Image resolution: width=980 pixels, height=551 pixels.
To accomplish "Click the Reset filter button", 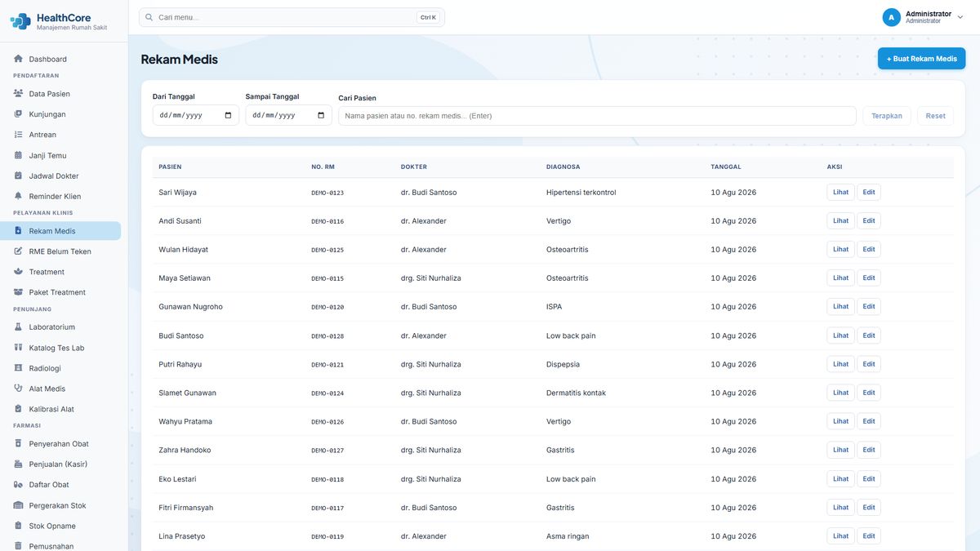I will pos(936,116).
